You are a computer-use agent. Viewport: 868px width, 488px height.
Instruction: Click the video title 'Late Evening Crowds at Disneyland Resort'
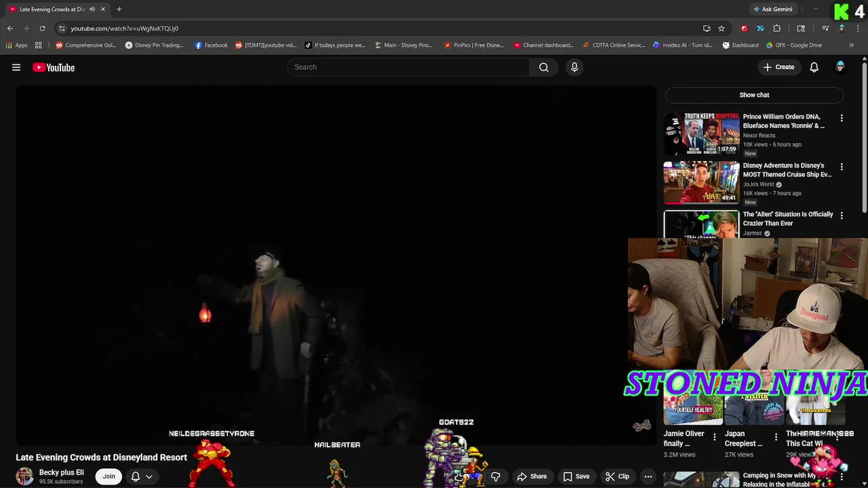point(102,457)
